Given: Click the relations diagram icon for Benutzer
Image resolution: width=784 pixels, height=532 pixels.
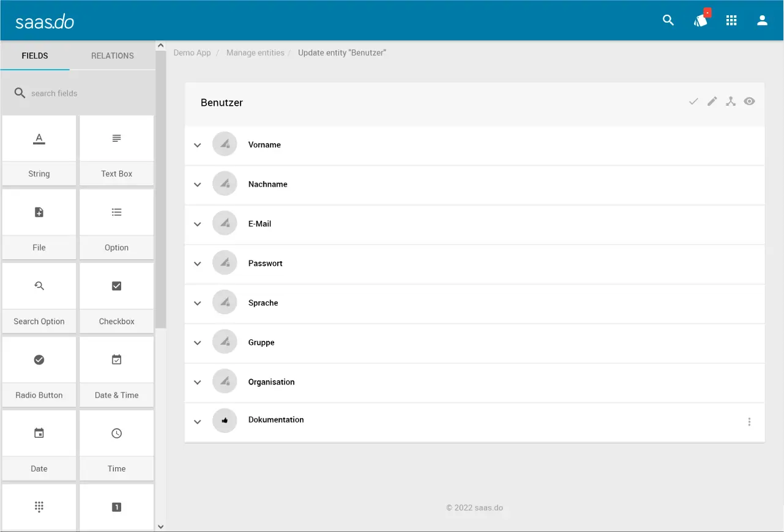Looking at the screenshot, I should click(730, 102).
